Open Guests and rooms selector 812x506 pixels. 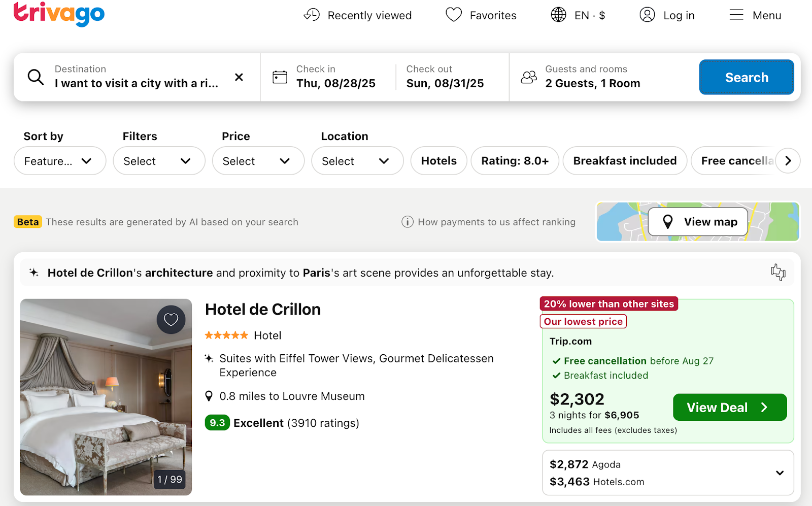(x=592, y=77)
